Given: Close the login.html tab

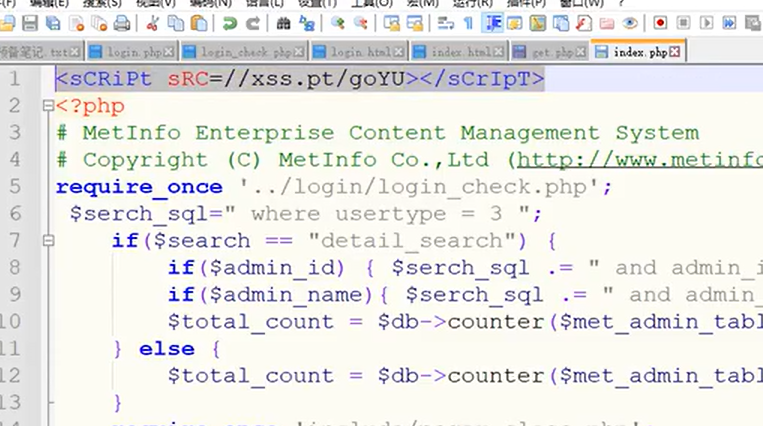Looking at the screenshot, I should pos(398,52).
